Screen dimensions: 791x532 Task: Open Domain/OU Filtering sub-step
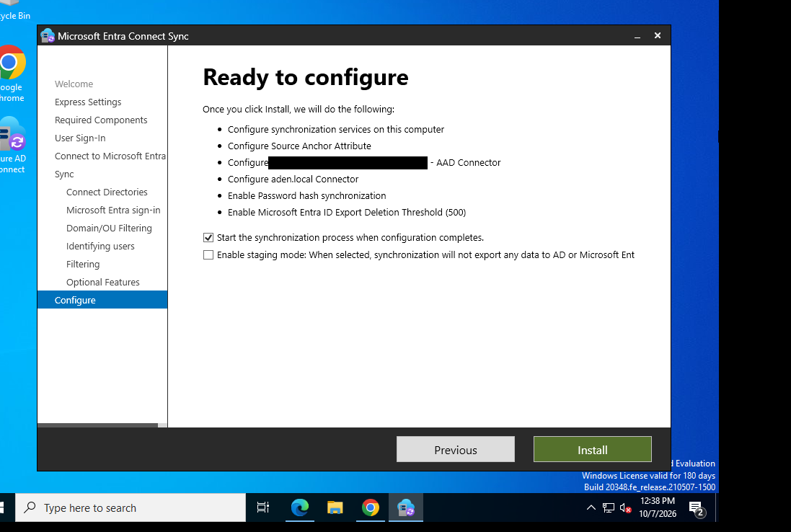[109, 229]
